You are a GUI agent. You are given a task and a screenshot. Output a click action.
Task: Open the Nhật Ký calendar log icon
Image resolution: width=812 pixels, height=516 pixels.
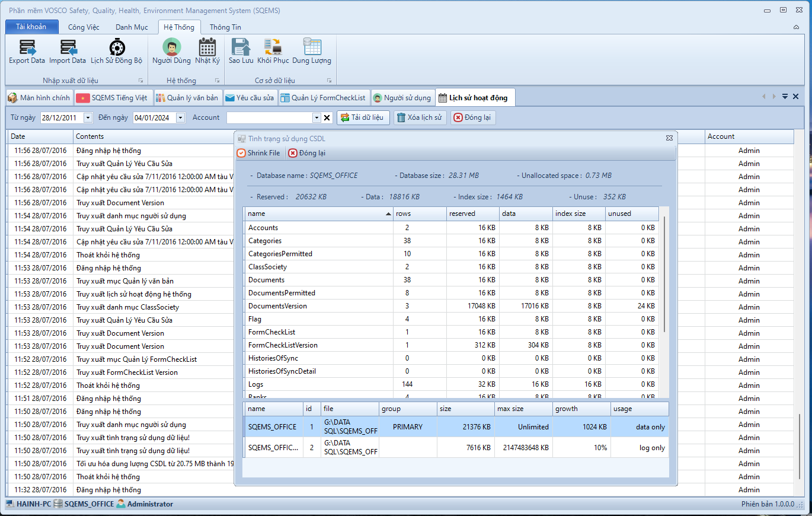(x=207, y=48)
